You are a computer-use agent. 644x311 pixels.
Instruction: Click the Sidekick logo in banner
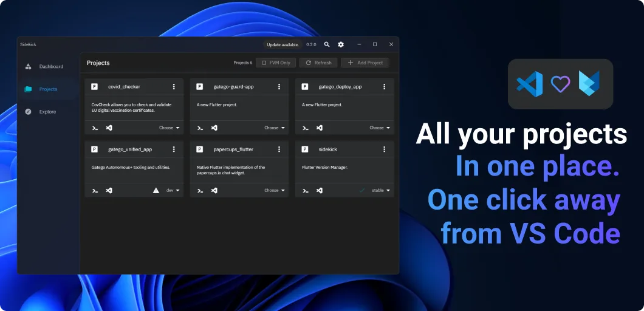589,83
